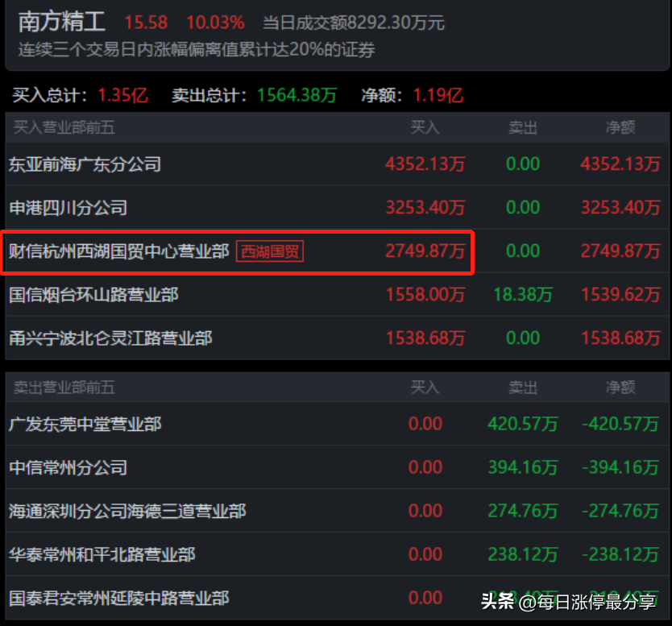Click 华泰常州和平北路营业部 卖出 amount 238.12万
This screenshot has width=672, height=626.
coord(523,555)
